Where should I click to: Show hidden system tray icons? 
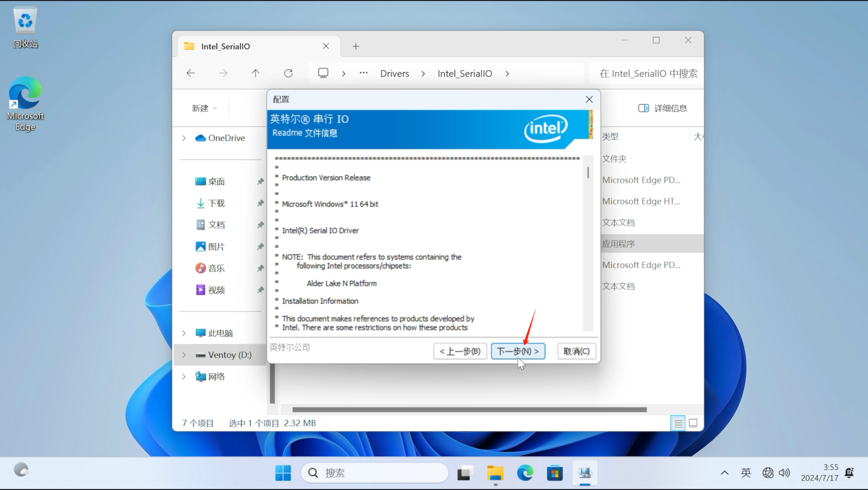[x=725, y=473]
